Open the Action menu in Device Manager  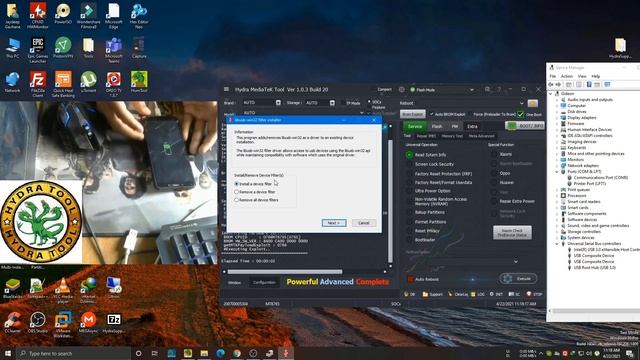567,76
